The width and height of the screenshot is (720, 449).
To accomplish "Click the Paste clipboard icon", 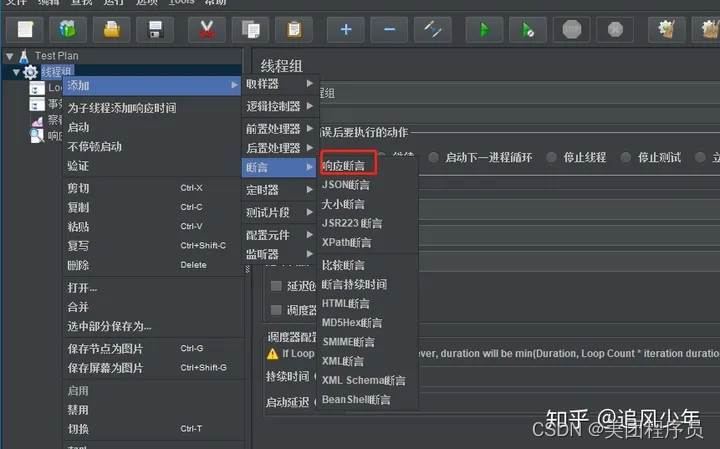I will tap(294, 30).
